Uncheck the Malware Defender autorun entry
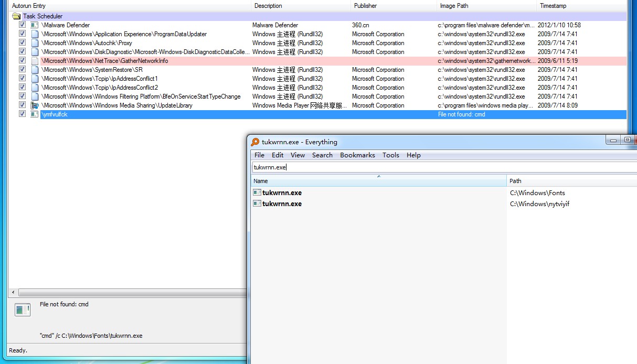637x364 pixels. point(22,25)
